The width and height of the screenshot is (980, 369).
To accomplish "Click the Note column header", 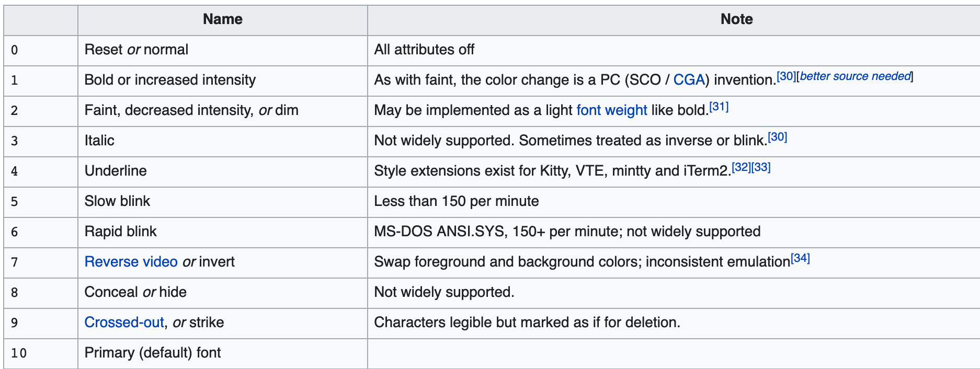I will 737,20.
